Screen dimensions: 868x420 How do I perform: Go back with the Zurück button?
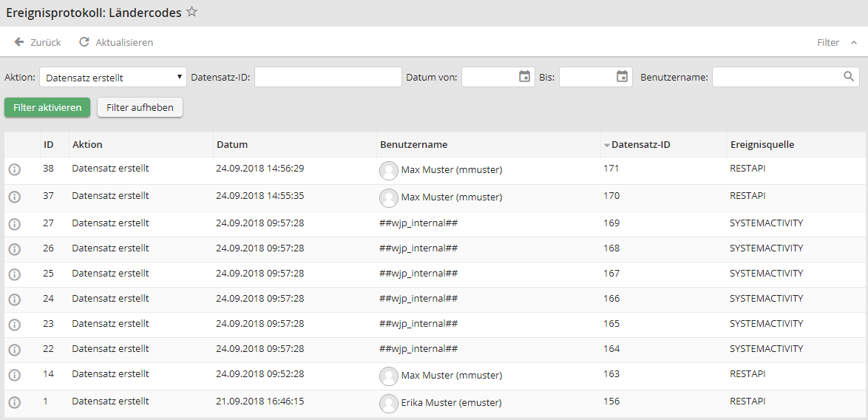38,43
